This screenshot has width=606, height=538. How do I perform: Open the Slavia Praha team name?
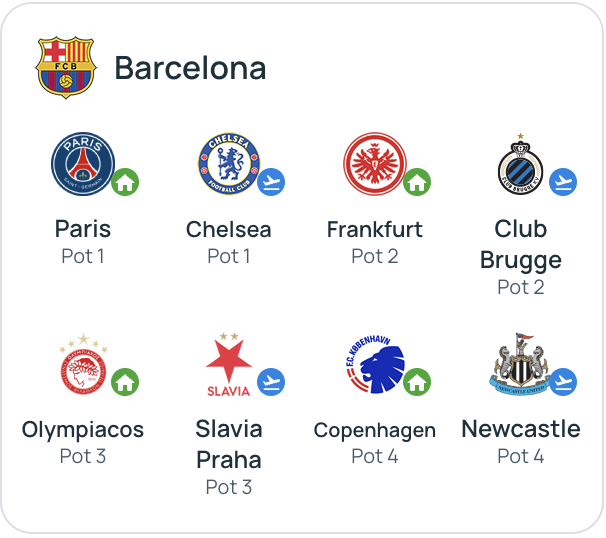click(229, 444)
